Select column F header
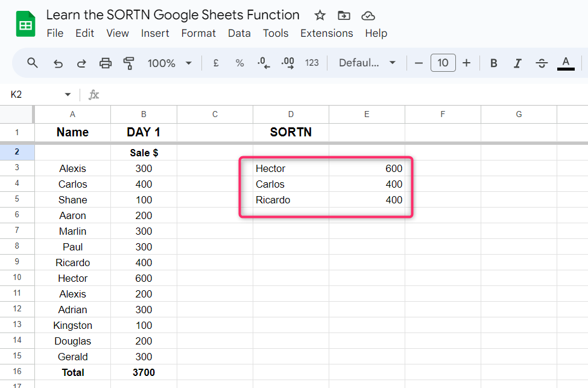The height and width of the screenshot is (388, 588). [x=443, y=115]
